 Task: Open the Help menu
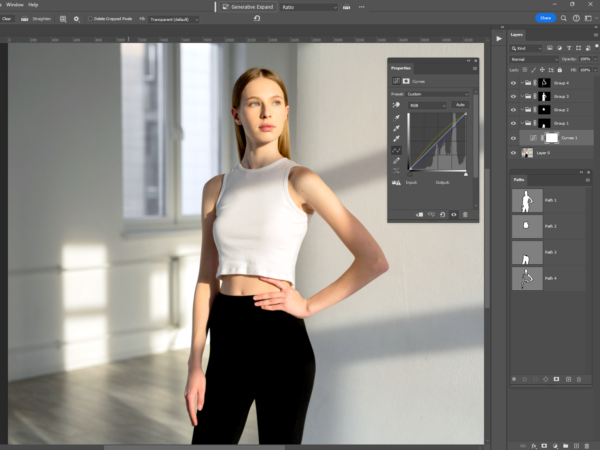click(33, 4)
